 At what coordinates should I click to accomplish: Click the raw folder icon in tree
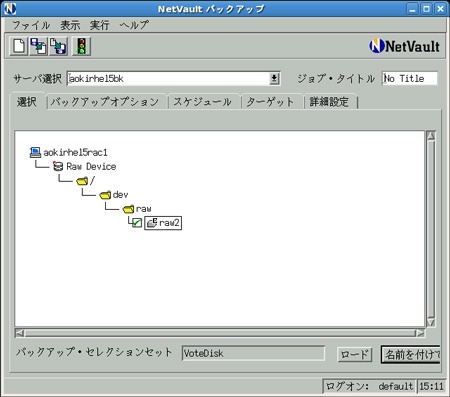(x=128, y=209)
